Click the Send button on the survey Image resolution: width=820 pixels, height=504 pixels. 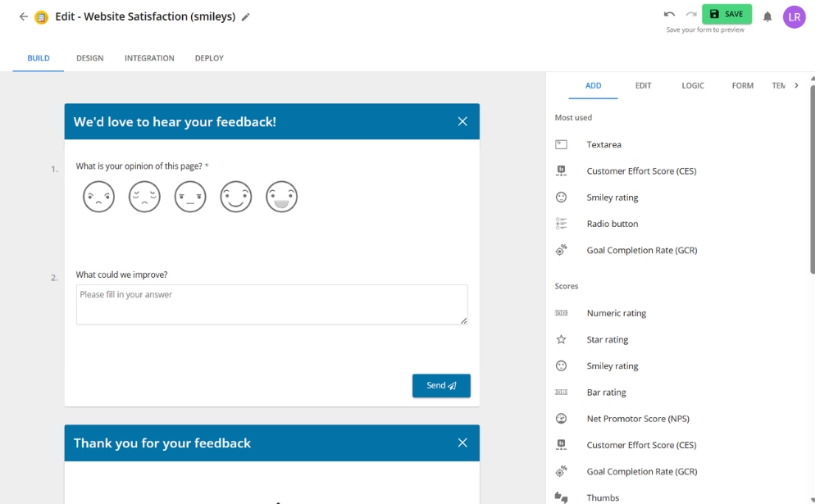(x=441, y=385)
